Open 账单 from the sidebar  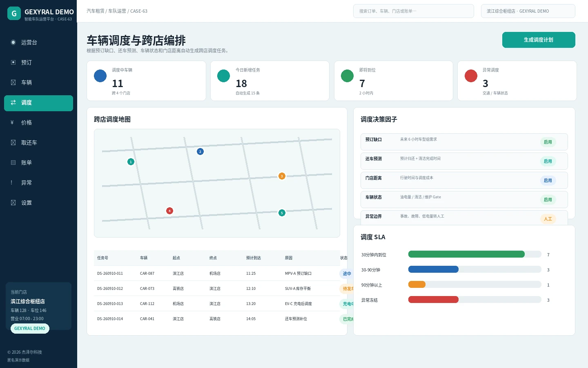pos(38,163)
